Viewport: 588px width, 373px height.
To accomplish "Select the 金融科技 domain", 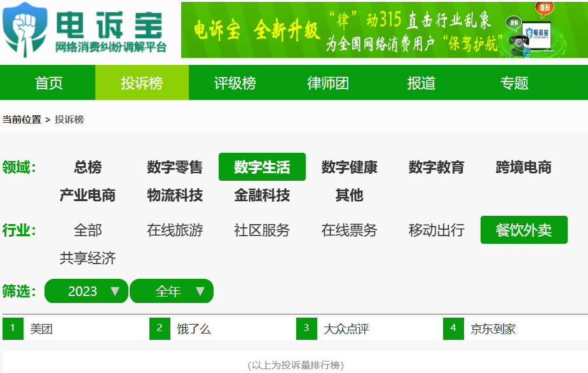I will pos(262,195).
